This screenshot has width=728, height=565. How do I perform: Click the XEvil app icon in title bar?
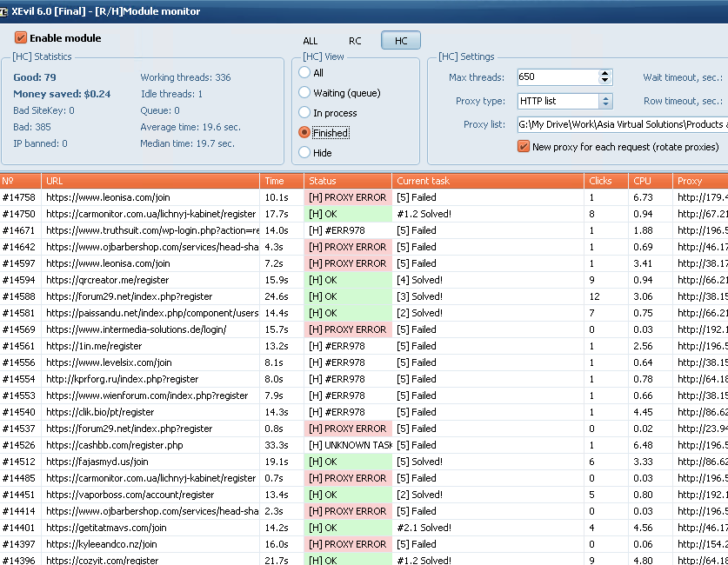click(3, 11)
